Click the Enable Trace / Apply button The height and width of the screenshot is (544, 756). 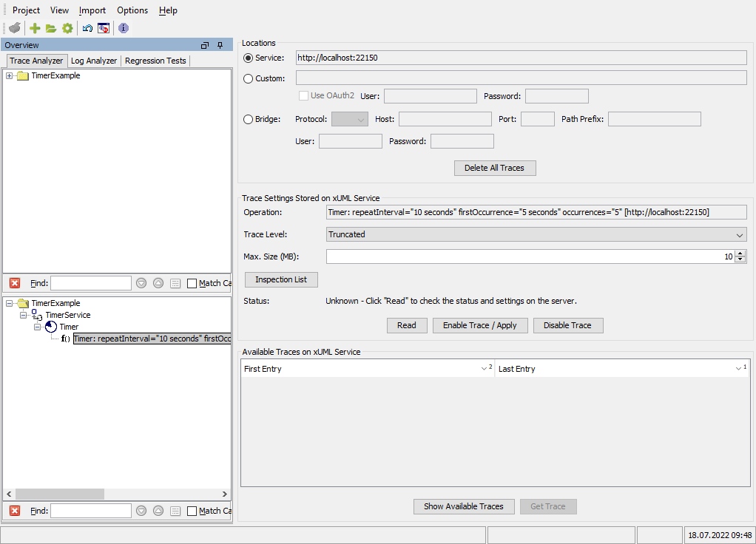click(x=480, y=325)
